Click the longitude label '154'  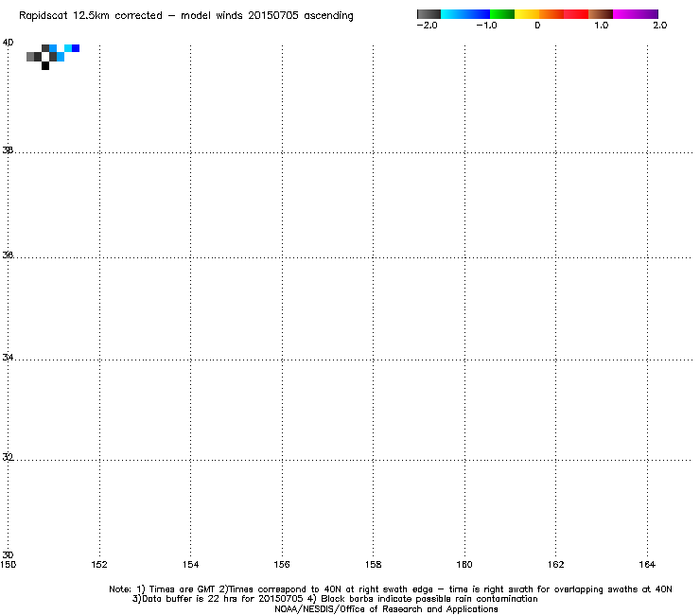click(x=191, y=565)
